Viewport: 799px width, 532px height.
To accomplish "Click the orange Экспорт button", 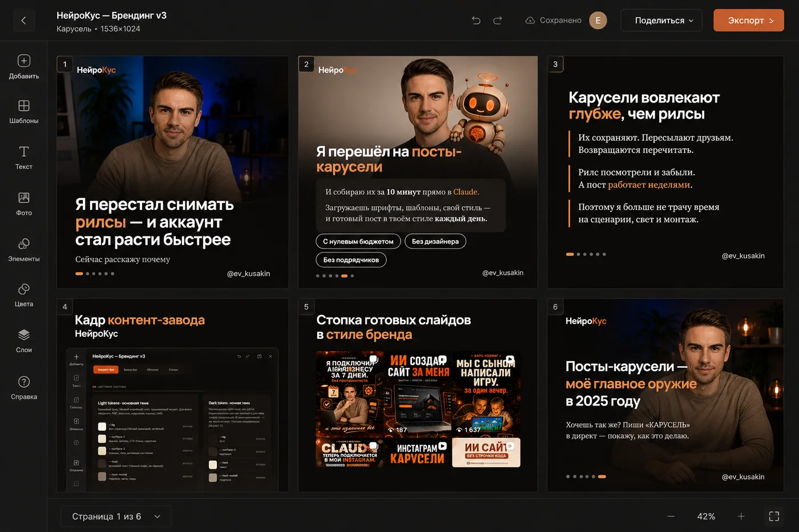I will (x=749, y=21).
